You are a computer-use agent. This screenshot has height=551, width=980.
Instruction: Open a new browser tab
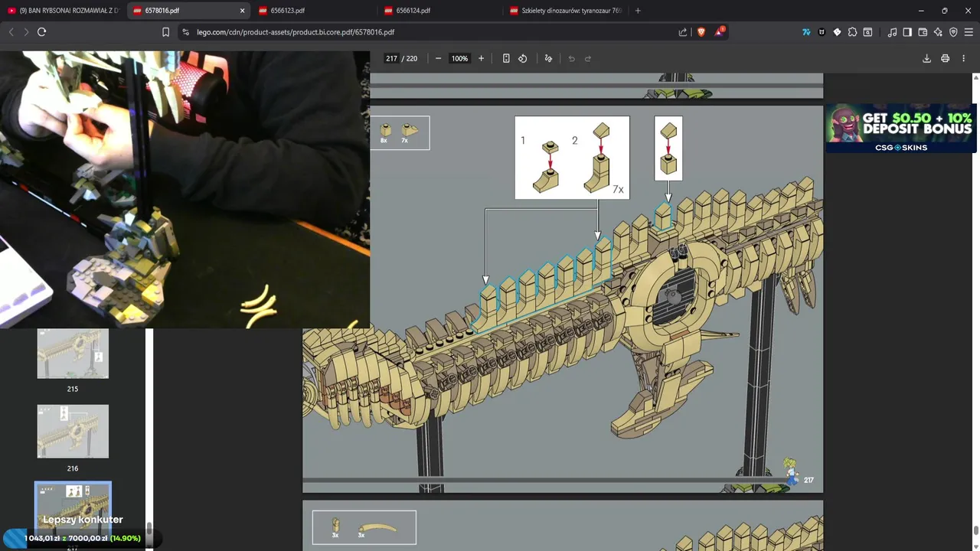(x=638, y=11)
